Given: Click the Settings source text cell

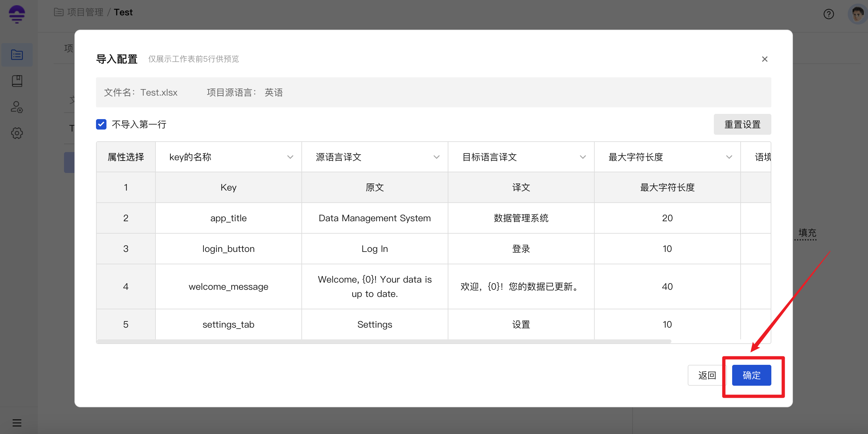Looking at the screenshot, I should [375, 324].
